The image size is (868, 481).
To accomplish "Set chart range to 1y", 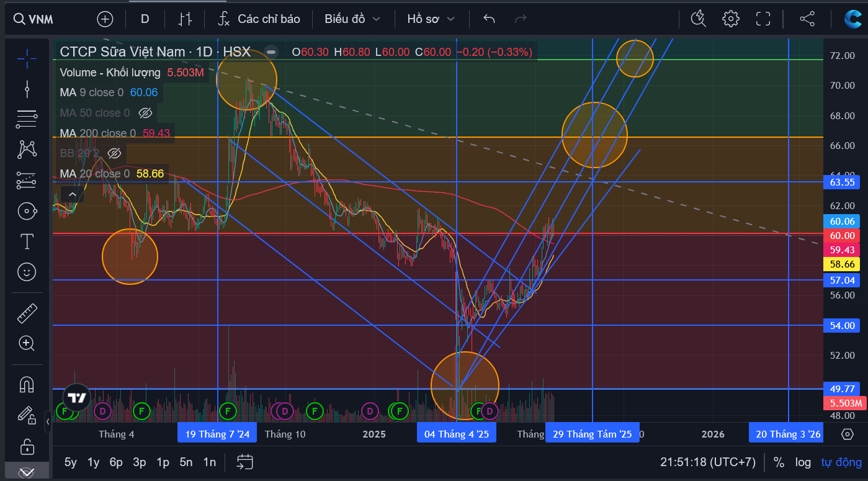I will point(93,462).
